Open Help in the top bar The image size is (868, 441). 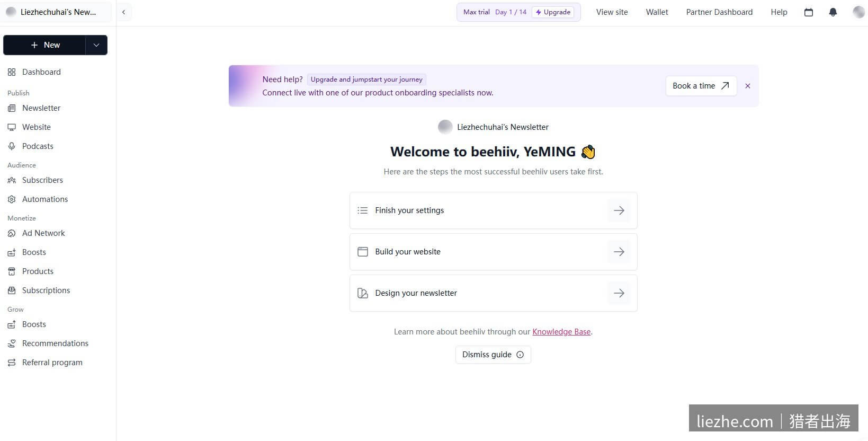[779, 12]
